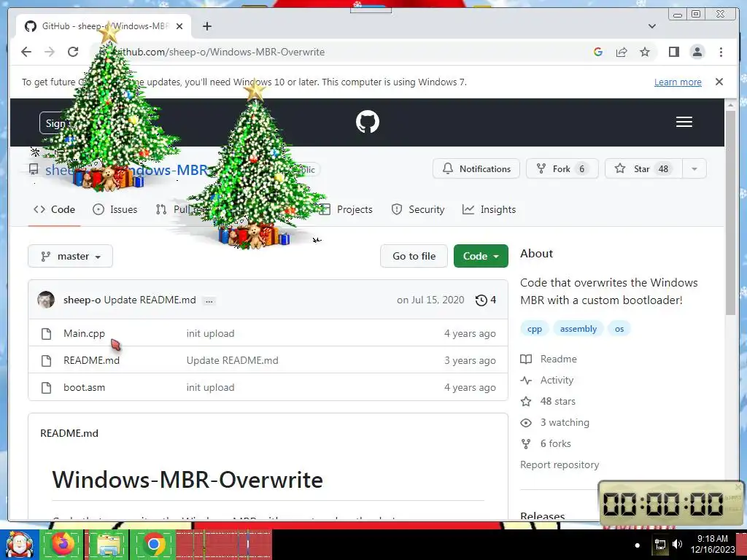Switch to the Issues tab

115,209
